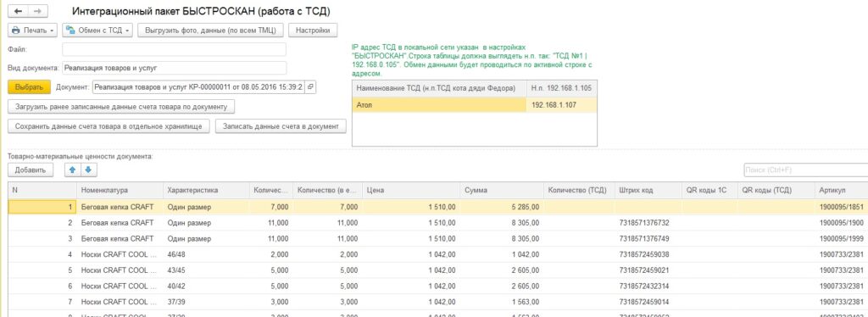
Task: Click the IP address cell 192.168.1.107
Action: tap(561, 104)
